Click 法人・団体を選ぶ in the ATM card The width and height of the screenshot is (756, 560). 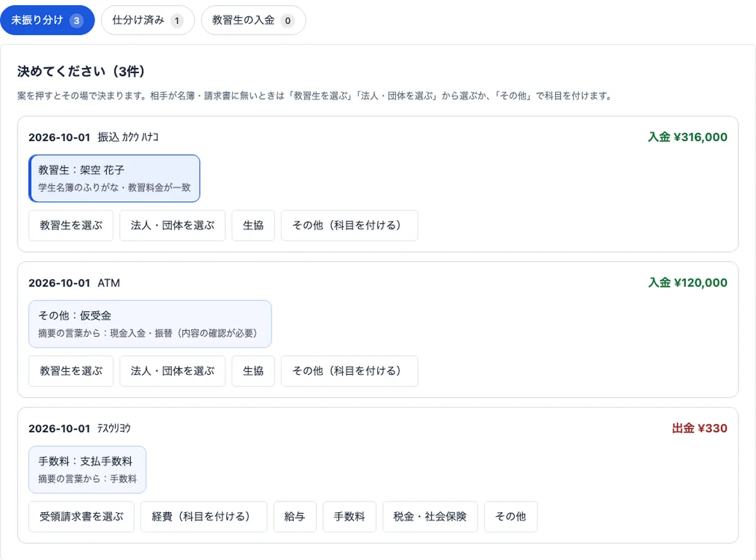173,371
